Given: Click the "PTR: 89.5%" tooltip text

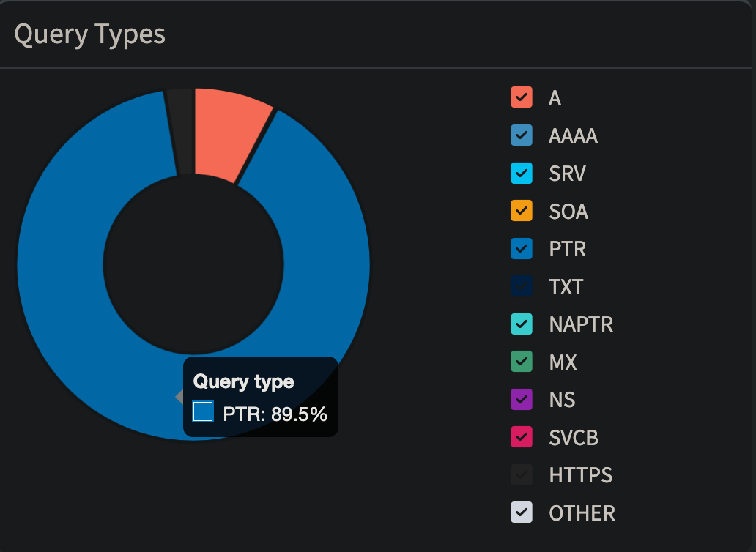Looking at the screenshot, I should tap(275, 414).
